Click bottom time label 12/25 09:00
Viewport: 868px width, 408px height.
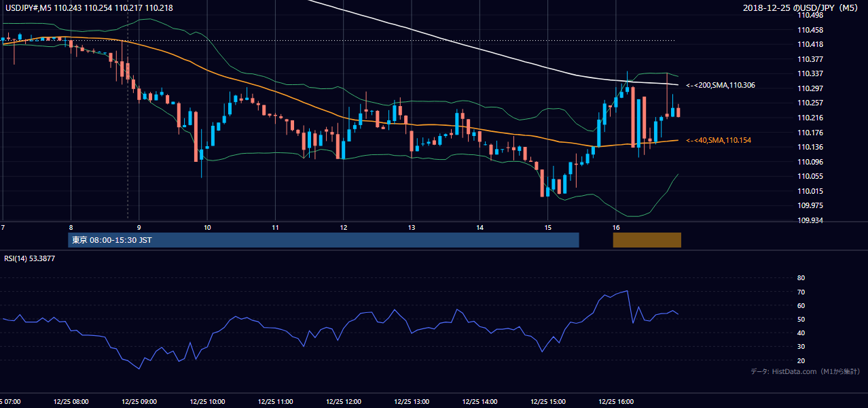pos(139,401)
